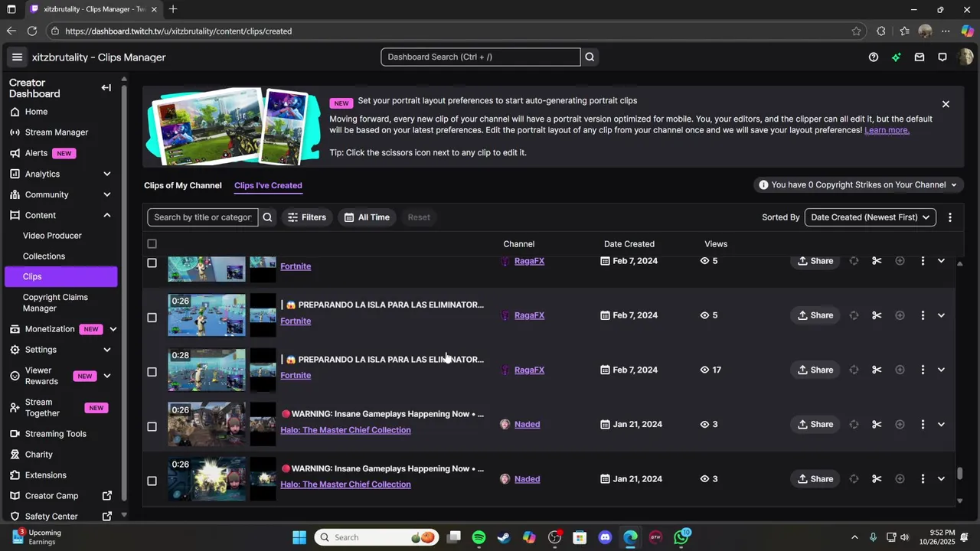Edit the 17-views clip with scissors icon

click(x=877, y=370)
